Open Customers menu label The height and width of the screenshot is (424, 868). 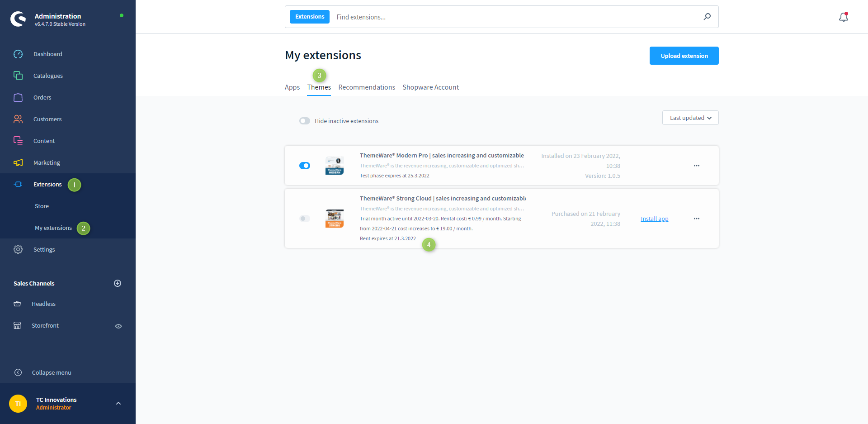pos(47,119)
